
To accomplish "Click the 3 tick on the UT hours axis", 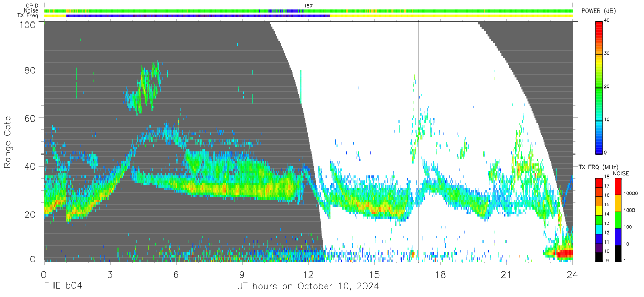I will tap(110, 274).
